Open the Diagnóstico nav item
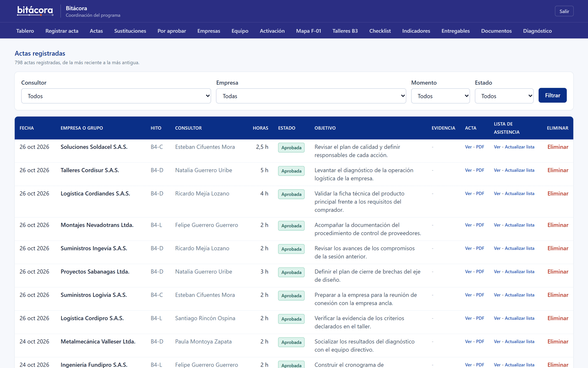The image size is (588, 368). click(537, 31)
